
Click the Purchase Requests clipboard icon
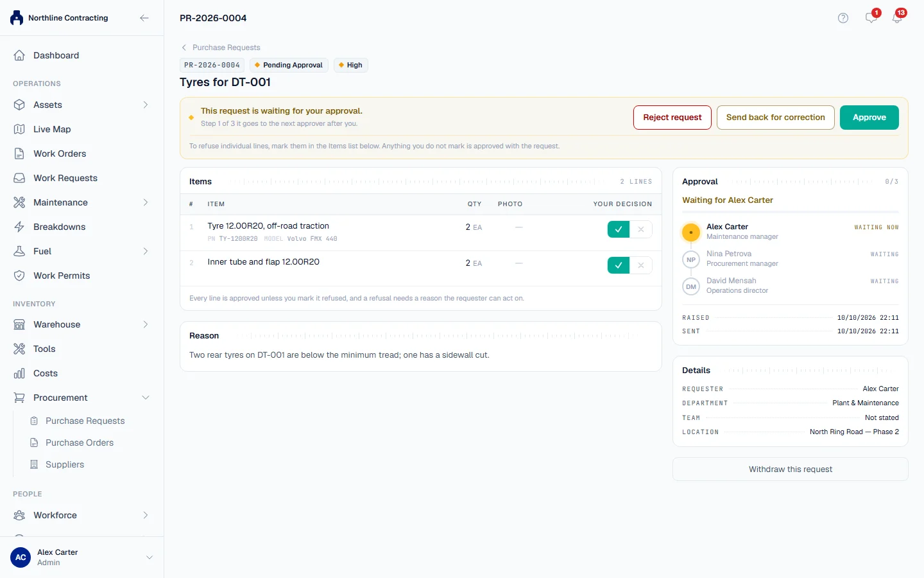[34, 421]
